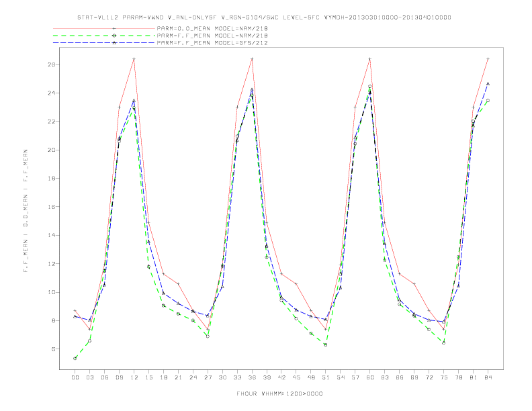
Task: Click the y-axis tick label 14
Action: point(51,235)
